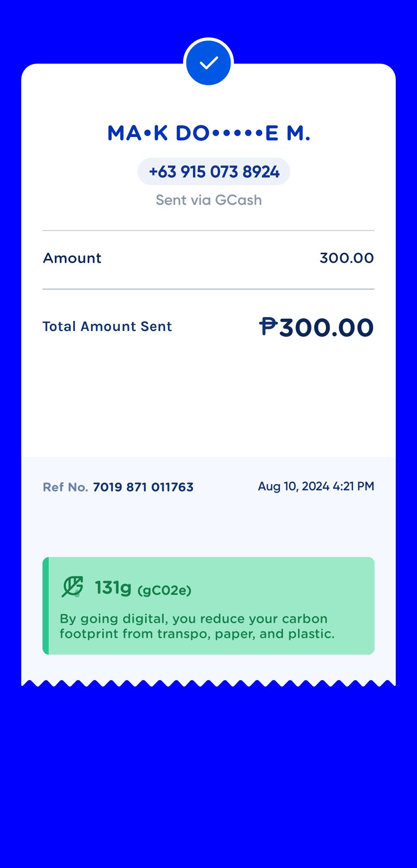The width and height of the screenshot is (417, 868).
Task: Select reference number 7019 871 011763
Action: pyautogui.click(x=143, y=487)
